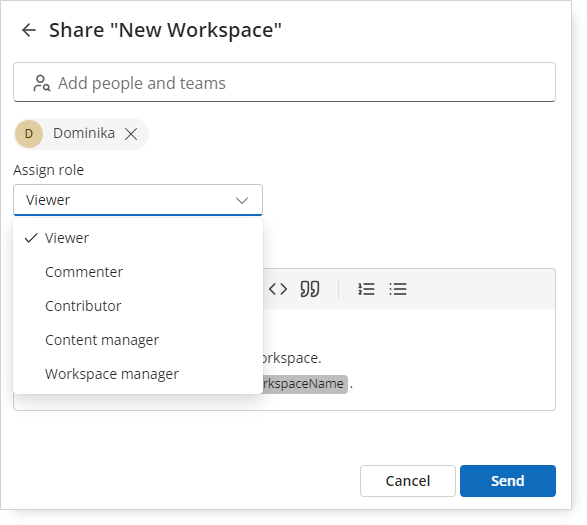Click Dominika's avatar circle
The height and width of the screenshot is (525, 587).
tap(29, 134)
